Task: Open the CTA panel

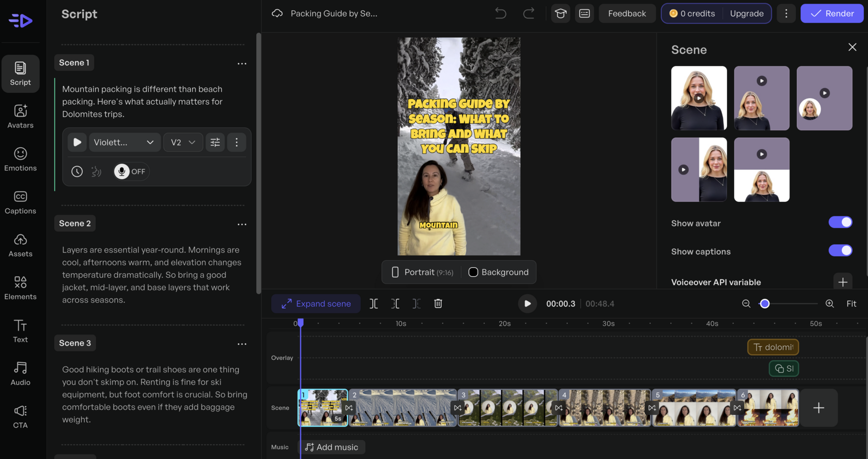Action: 20,417
